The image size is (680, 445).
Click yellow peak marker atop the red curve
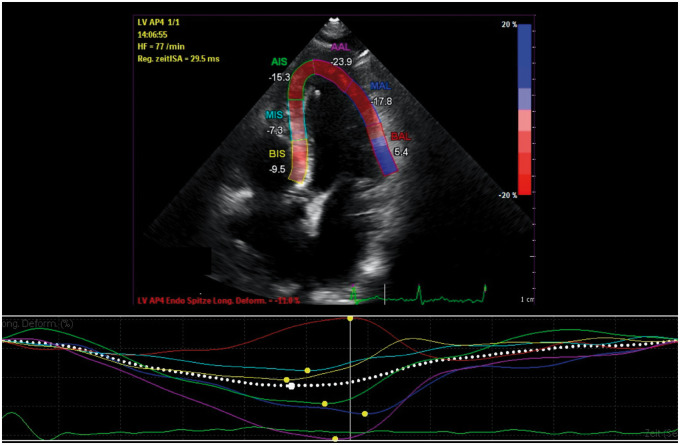pos(350,319)
